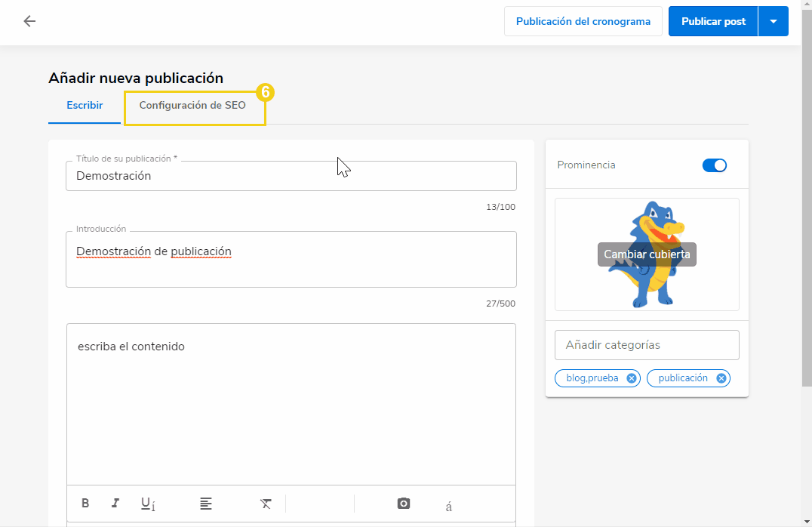The height and width of the screenshot is (527, 812).
Task: Click the Introducción text area
Action: pos(291,259)
